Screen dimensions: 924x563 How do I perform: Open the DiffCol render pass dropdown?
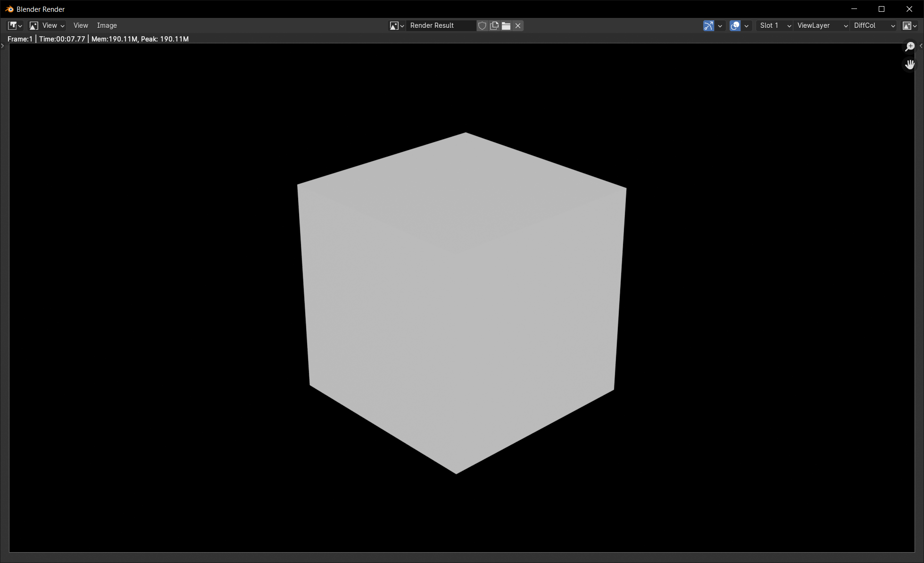coord(874,25)
